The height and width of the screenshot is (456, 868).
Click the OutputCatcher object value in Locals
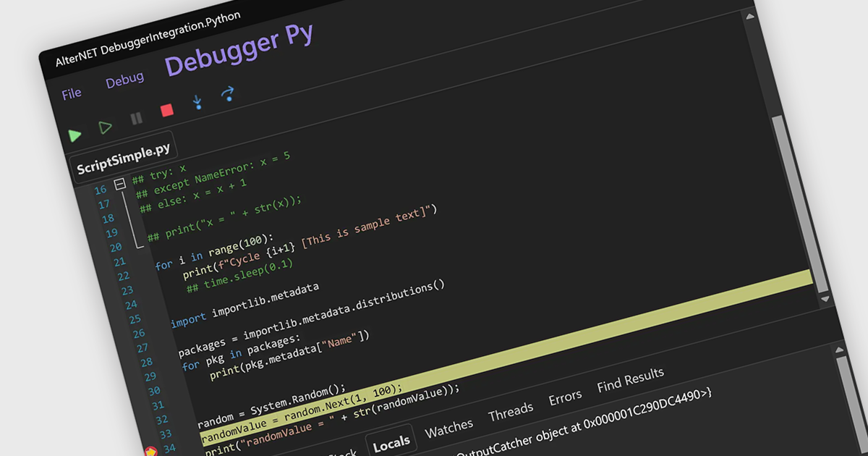(586, 424)
